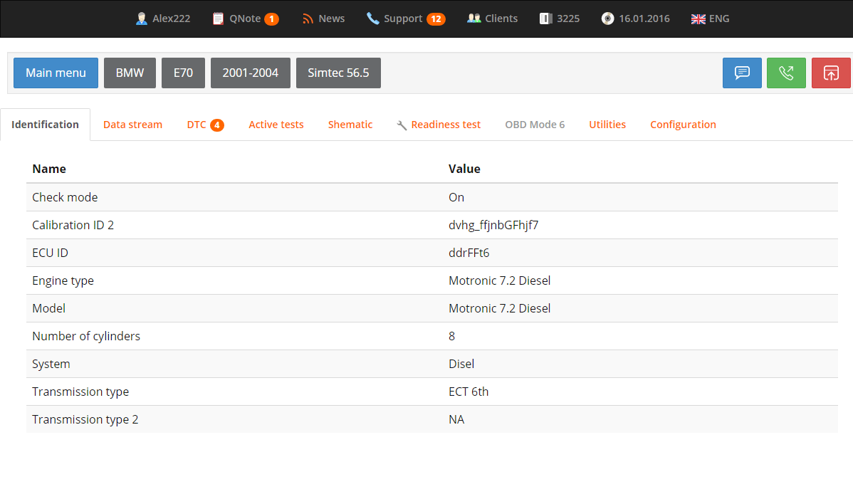Change language using the ENG flag
The height and width of the screenshot is (504, 853).
(711, 19)
